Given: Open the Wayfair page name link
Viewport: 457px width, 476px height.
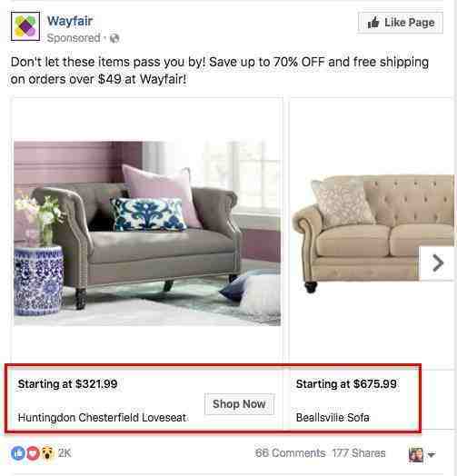Looking at the screenshot, I should (x=70, y=21).
